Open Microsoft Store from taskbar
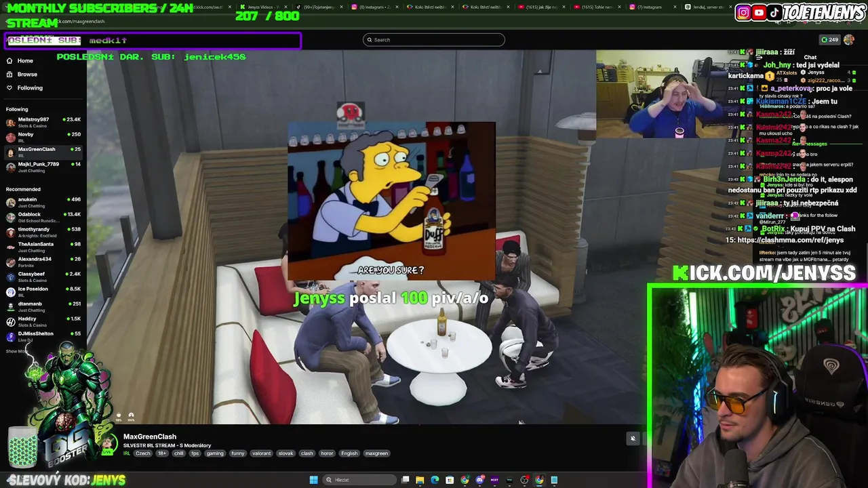The width and height of the screenshot is (868, 488). pyautogui.click(x=450, y=480)
